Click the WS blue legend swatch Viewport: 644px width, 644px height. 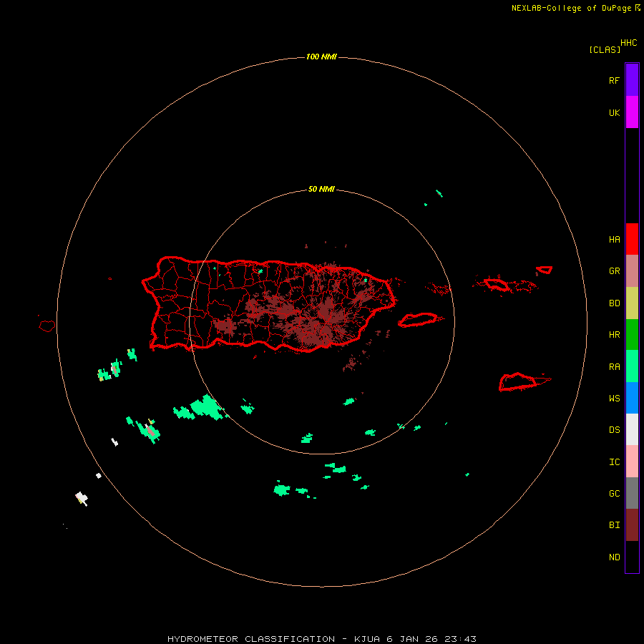tap(632, 398)
